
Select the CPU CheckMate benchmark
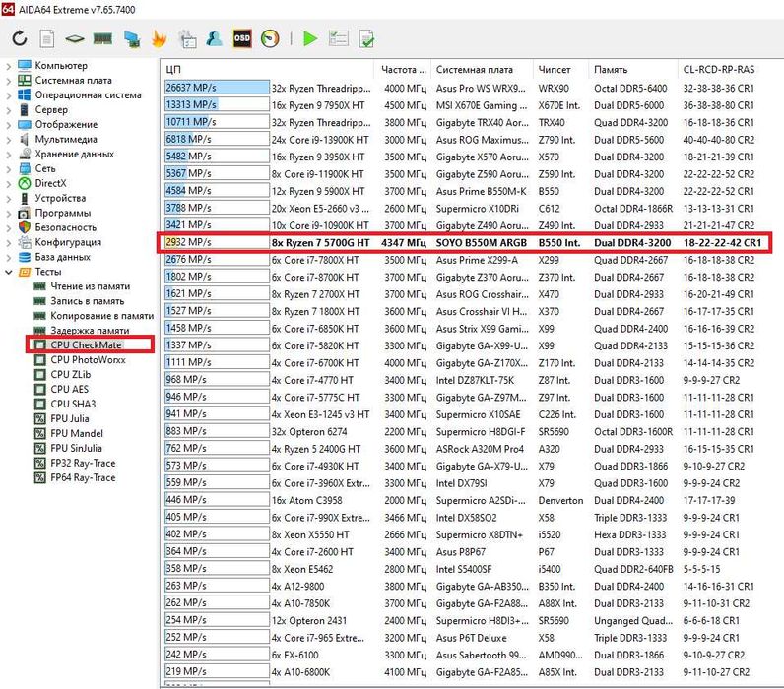point(86,345)
